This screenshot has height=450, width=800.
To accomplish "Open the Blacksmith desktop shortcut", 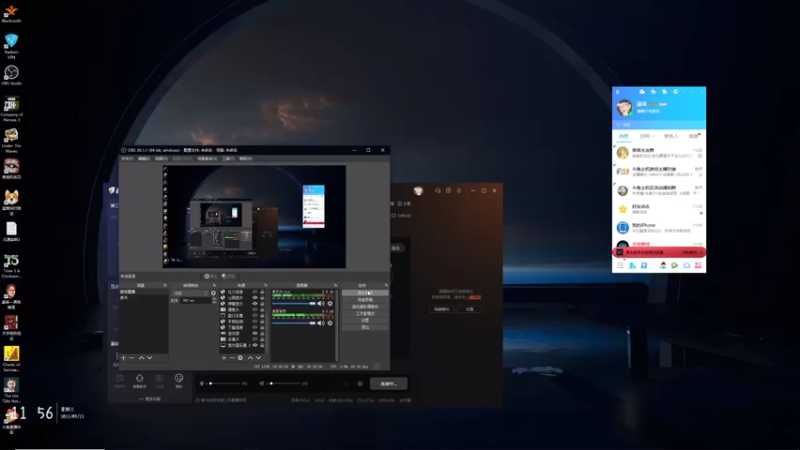I will tap(11, 14).
